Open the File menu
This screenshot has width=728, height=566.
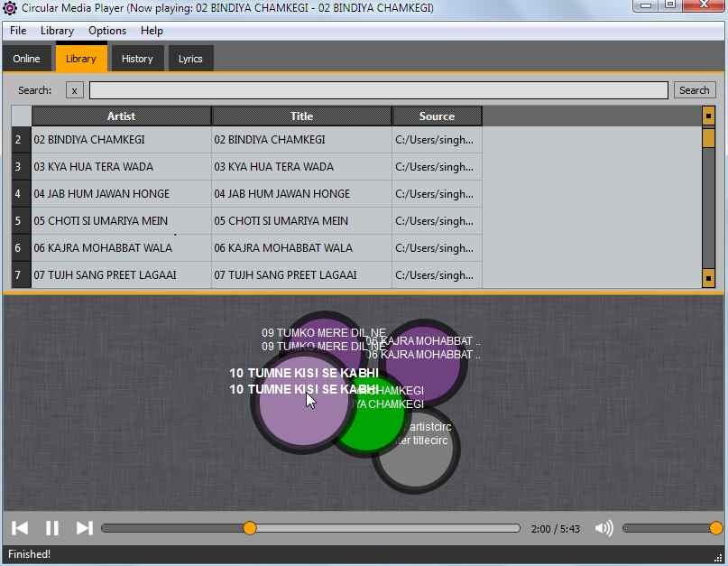pos(18,31)
